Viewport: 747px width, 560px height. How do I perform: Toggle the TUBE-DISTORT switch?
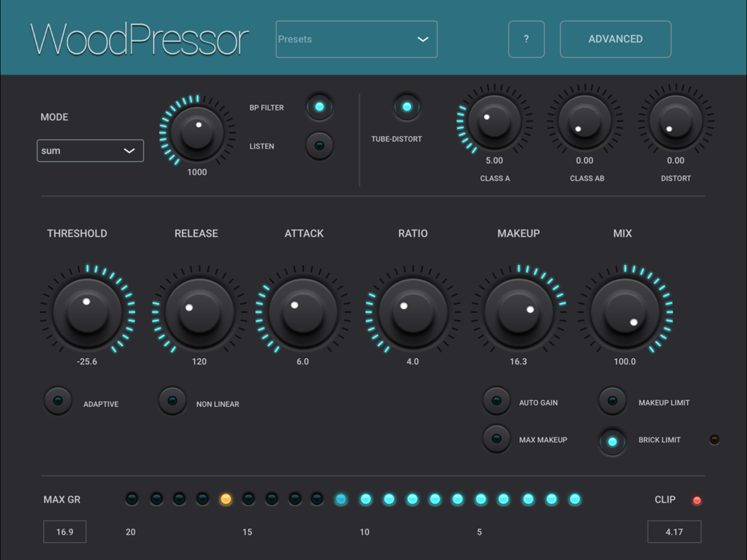coord(407,107)
